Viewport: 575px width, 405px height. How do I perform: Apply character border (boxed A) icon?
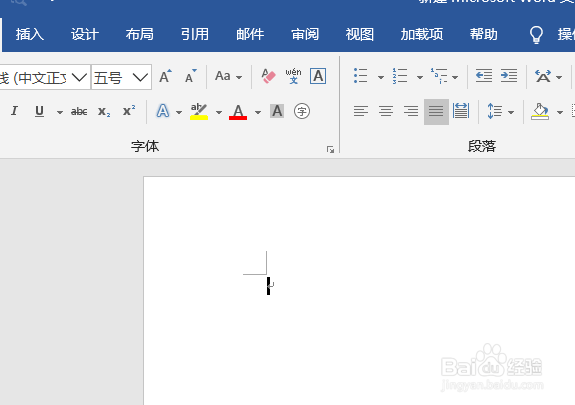318,76
